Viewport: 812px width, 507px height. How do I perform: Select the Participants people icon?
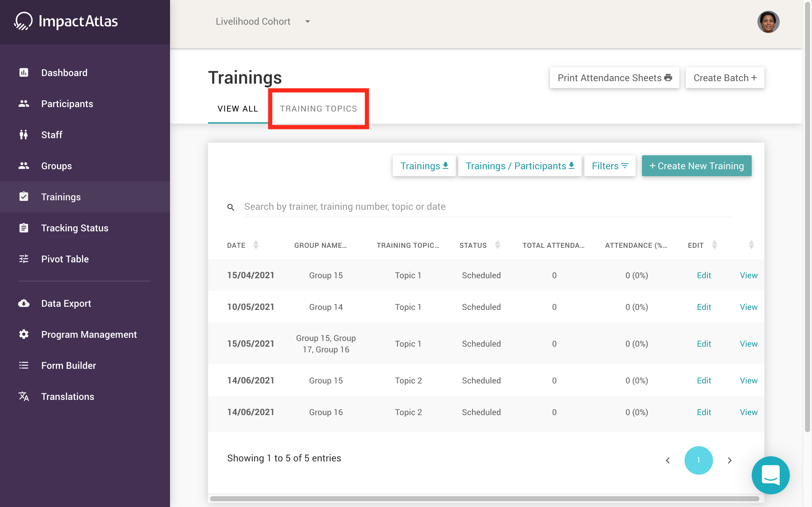tap(23, 104)
